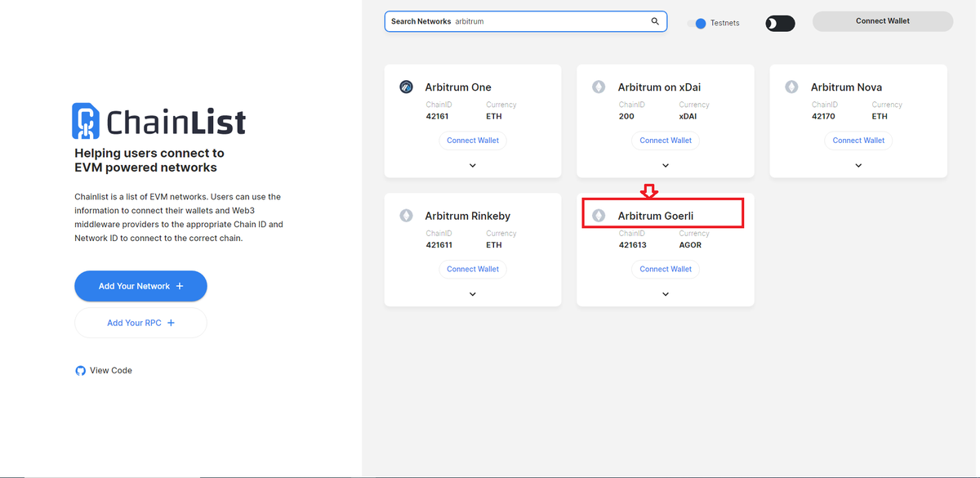Click the Arbitrum on xDai title

point(659,87)
